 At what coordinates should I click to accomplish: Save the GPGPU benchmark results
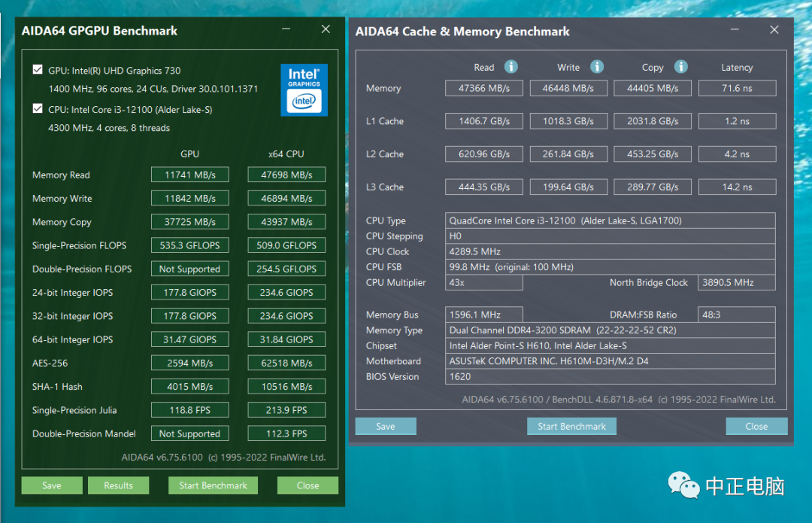tap(52, 485)
